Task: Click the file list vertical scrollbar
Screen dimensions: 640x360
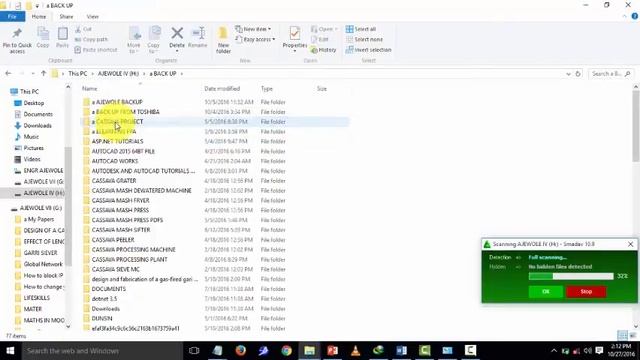Action: coord(636,126)
